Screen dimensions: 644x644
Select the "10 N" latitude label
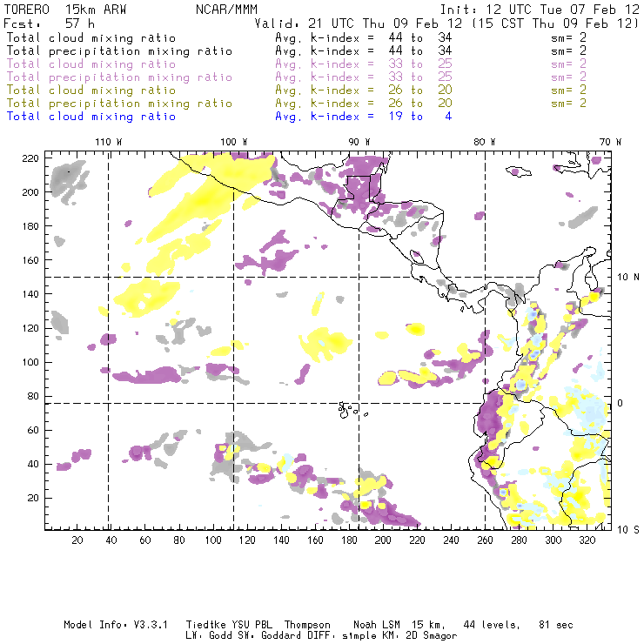pos(628,278)
